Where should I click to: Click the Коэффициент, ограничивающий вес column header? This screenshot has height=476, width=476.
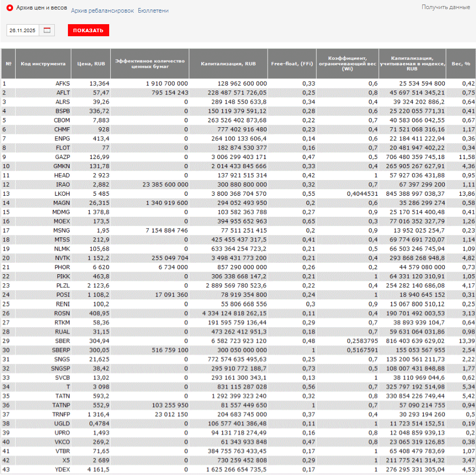click(x=347, y=64)
